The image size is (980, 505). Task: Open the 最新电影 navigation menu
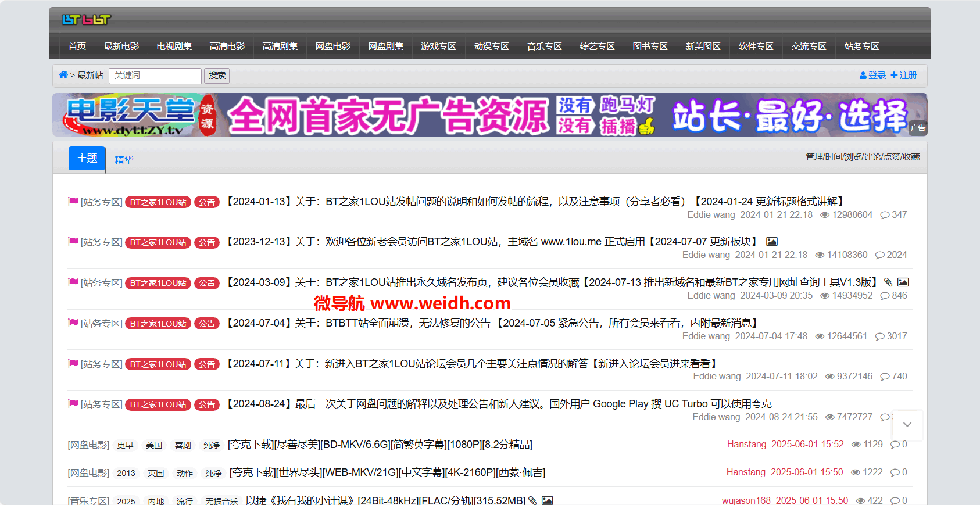tap(121, 46)
